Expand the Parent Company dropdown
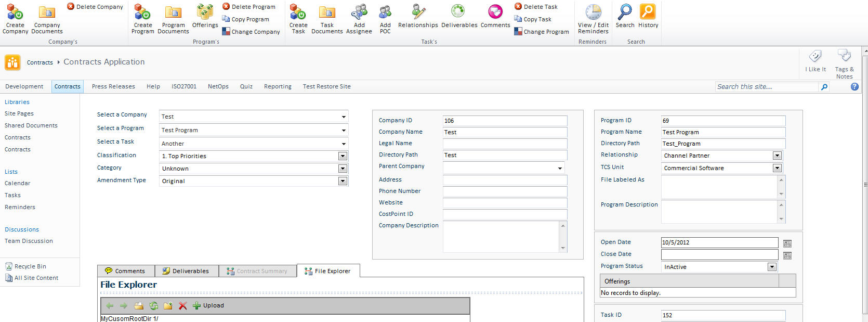Image resolution: width=868 pixels, height=322 pixels. click(x=560, y=168)
